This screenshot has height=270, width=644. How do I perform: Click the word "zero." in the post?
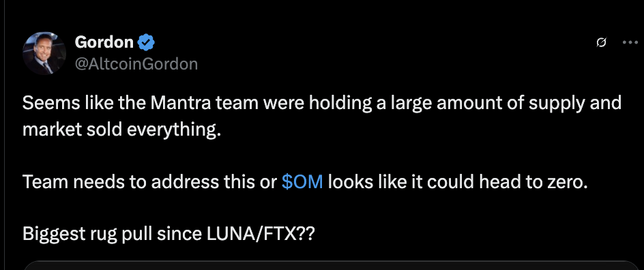click(567, 182)
